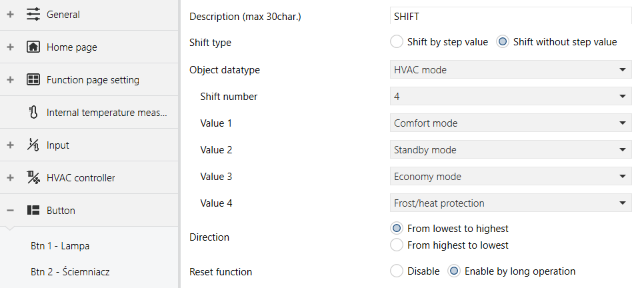Click the Button layout icon
This screenshot has width=644, height=288.
(x=33, y=211)
